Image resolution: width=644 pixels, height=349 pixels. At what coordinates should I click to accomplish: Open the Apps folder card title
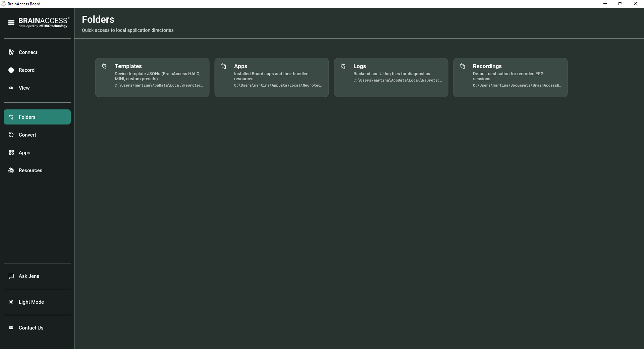pos(240,66)
